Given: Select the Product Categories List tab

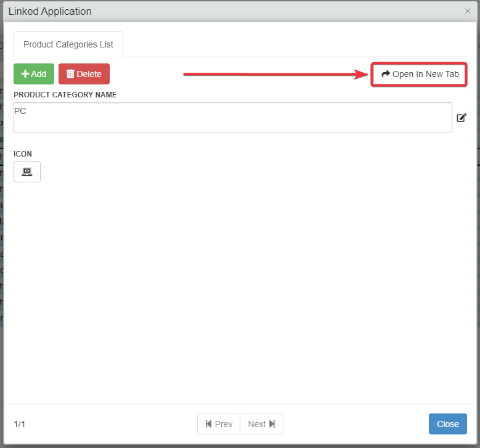Looking at the screenshot, I should [x=68, y=44].
